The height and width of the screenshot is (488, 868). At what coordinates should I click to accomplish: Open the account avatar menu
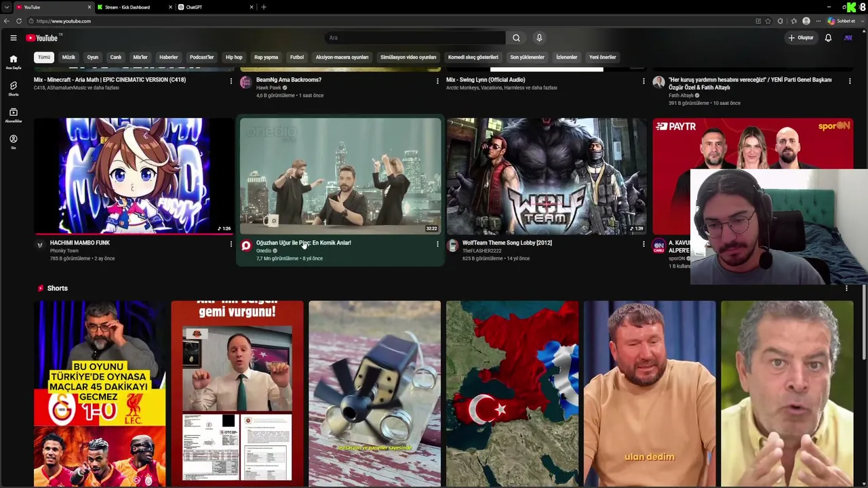pyautogui.click(x=848, y=38)
